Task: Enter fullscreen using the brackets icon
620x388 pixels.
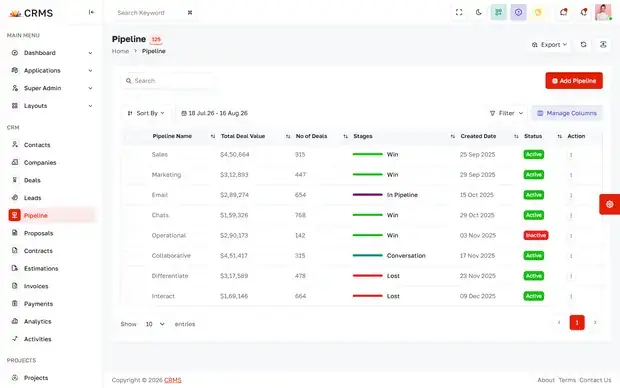Action: click(x=459, y=12)
